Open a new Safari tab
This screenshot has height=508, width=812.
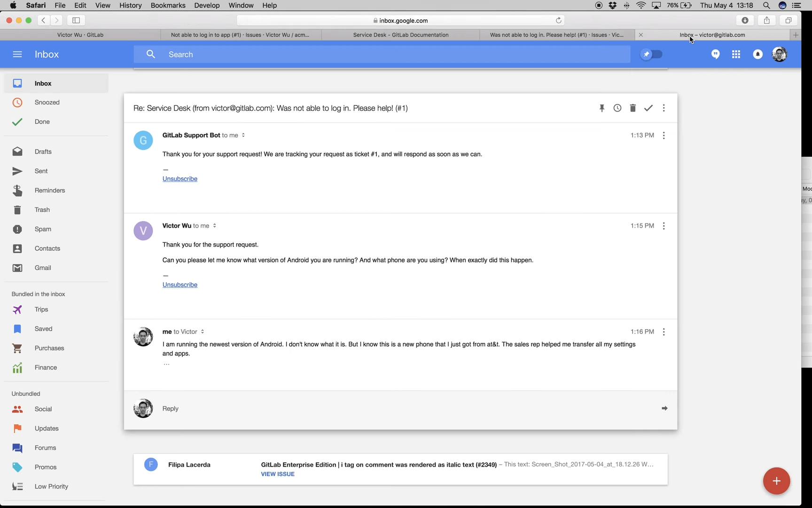(796, 35)
